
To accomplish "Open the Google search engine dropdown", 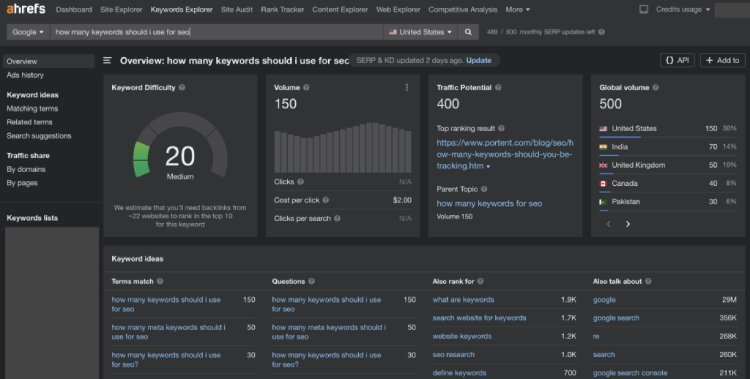I will pos(28,32).
